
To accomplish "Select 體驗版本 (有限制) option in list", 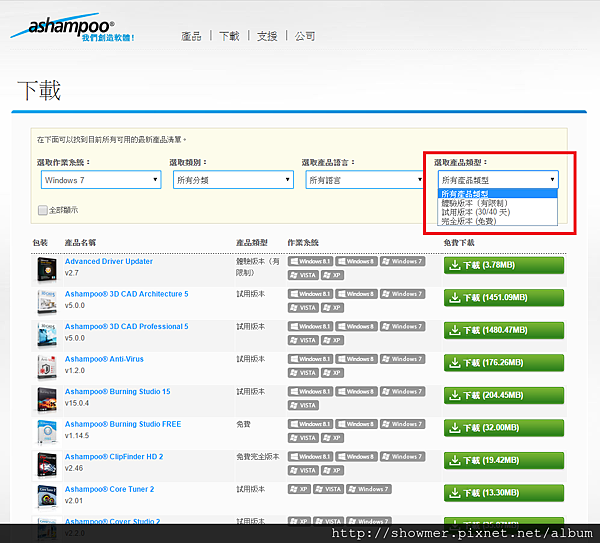I will point(497,203).
